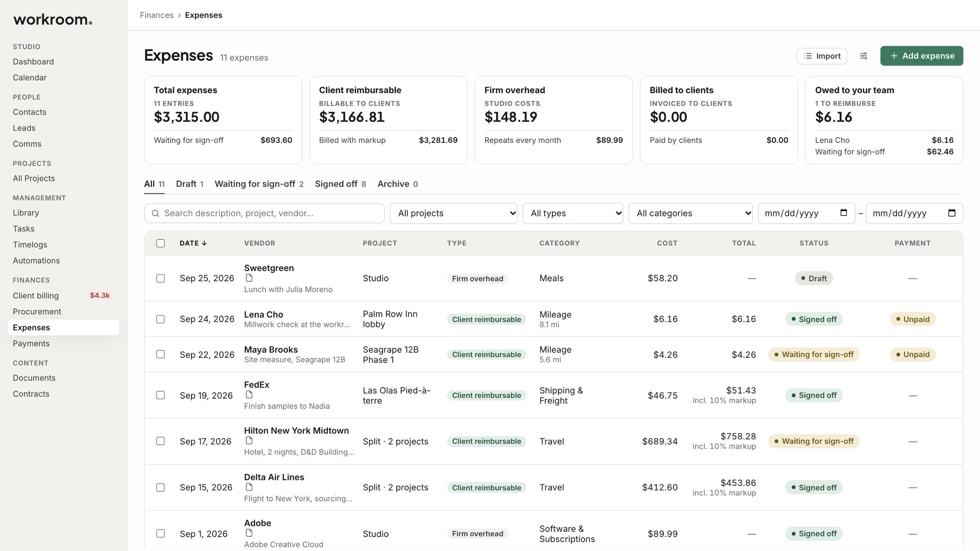Open Timelogs in the sidebar
The height and width of the screenshot is (551, 980).
click(x=30, y=244)
